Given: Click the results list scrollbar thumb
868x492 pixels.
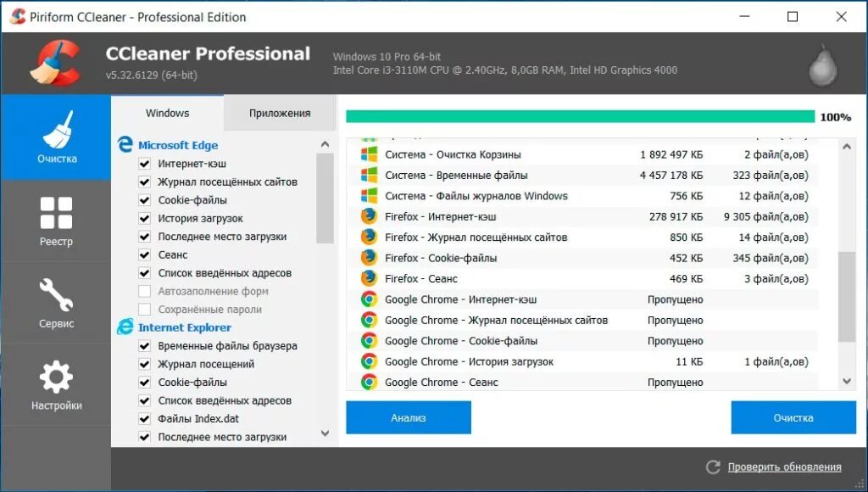Looking at the screenshot, I should (847, 297).
